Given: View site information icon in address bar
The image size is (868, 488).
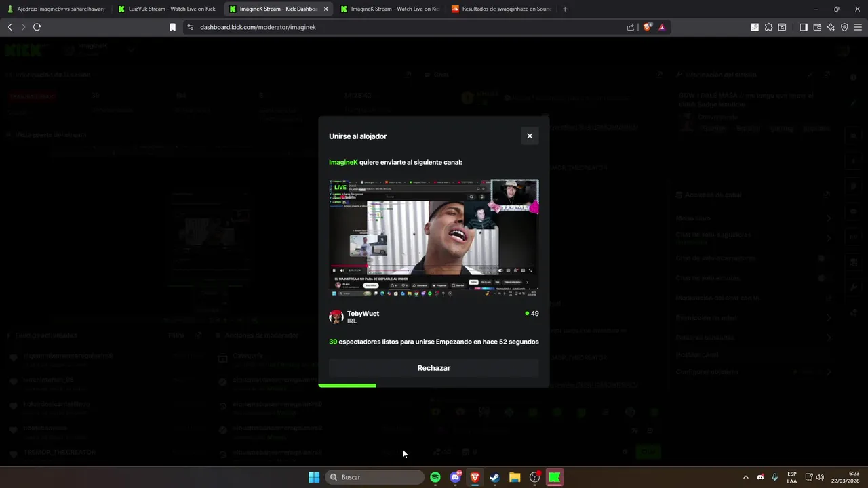Looking at the screenshot, I should click(x=190, y=27).
